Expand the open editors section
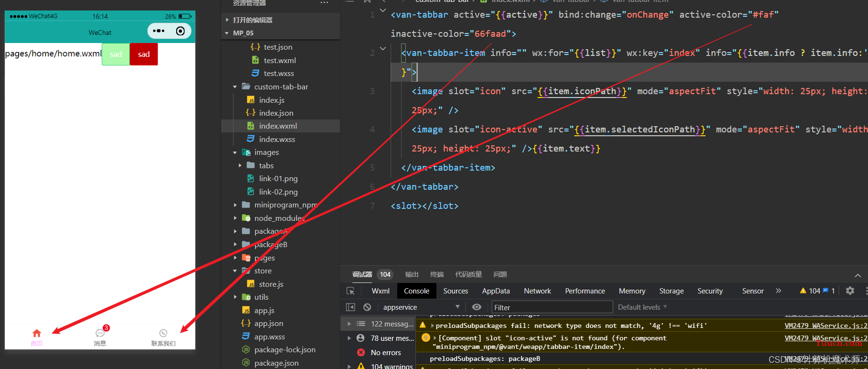This screenshot has height=369, width=868. (227, 20)
